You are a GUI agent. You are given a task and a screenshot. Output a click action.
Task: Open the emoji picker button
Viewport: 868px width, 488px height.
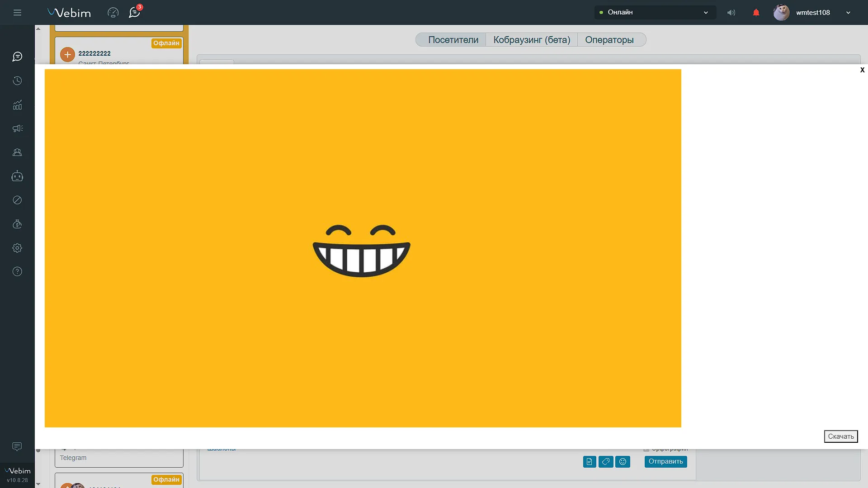pyautogui.click(x=623, y=462)
